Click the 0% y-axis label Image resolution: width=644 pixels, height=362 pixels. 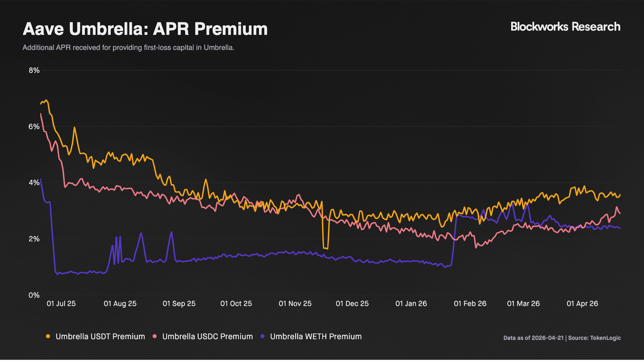coord(34,295)
